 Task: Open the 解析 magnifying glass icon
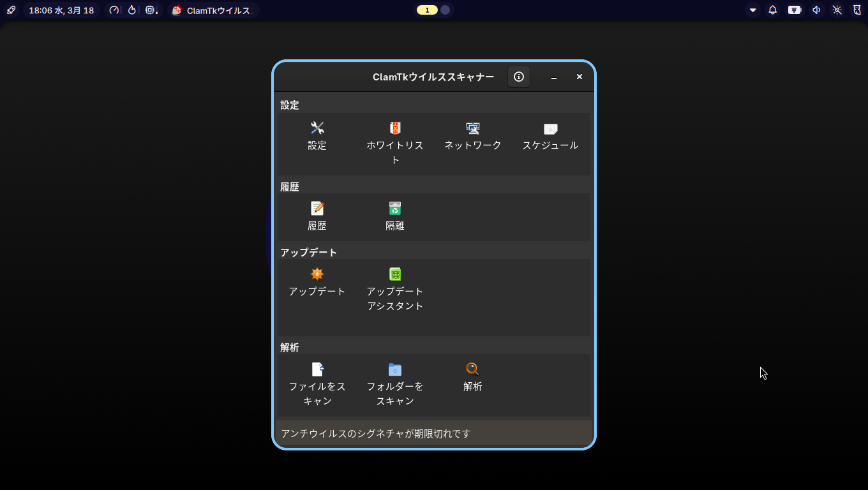coord(473,369)
